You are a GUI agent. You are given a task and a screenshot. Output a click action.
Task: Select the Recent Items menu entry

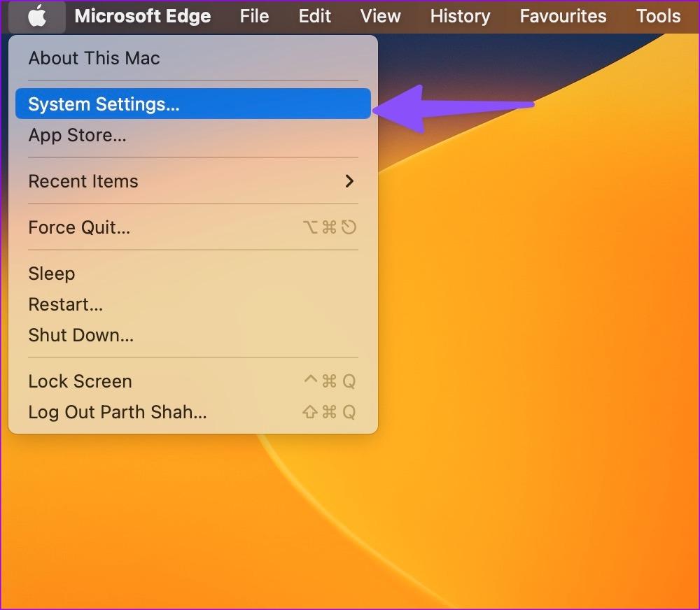(193, 181)
